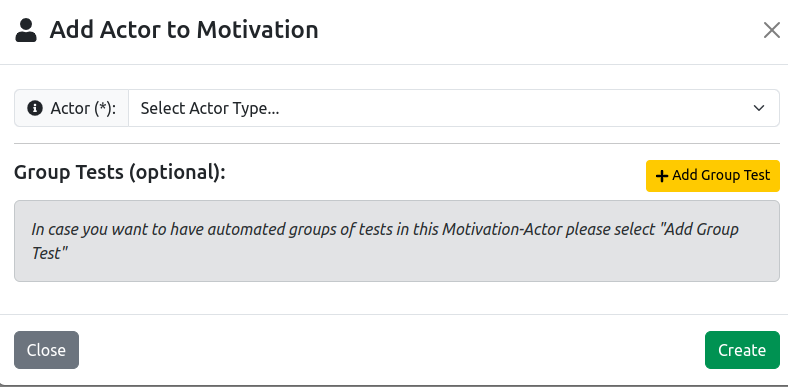
Task: Click the 'Add Actor to Motivation' title
Action: pyautogui.click(x=184, y=30)
